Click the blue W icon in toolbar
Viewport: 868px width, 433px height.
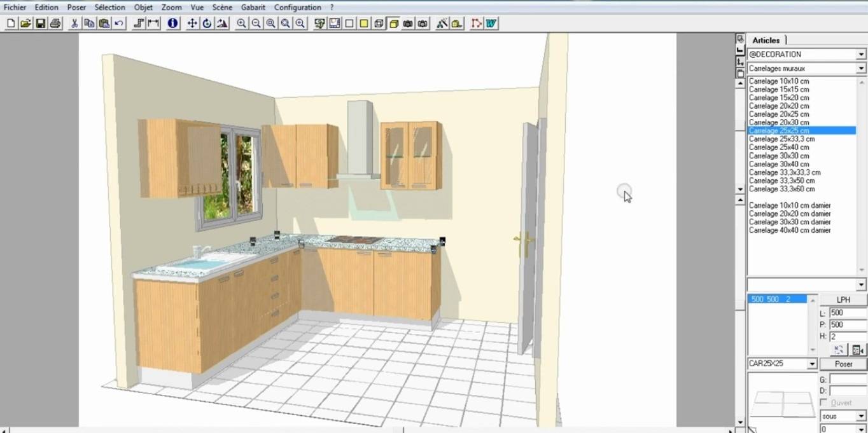[491, 24]
